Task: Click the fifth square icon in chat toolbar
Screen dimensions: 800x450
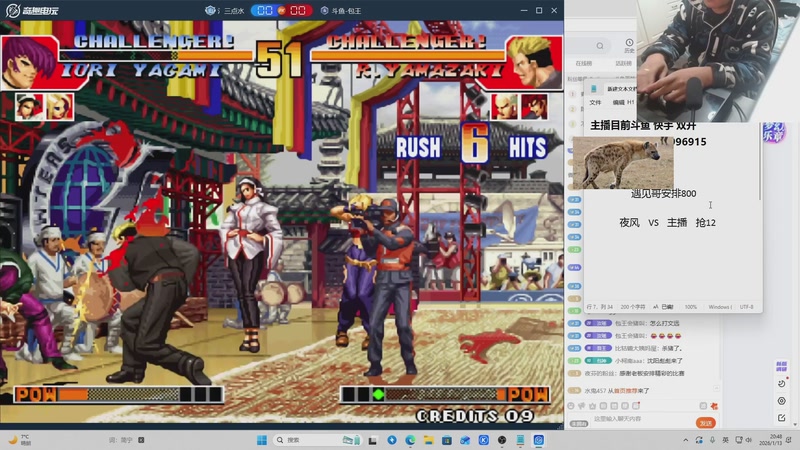Action: 614,406
